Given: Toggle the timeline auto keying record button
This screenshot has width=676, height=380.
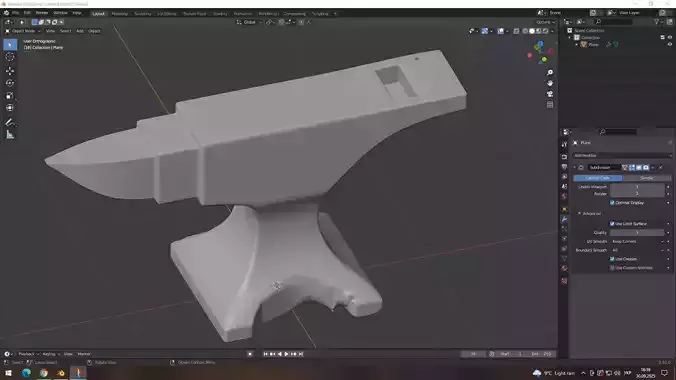Looking at the screenshot, I should [250, 354].
